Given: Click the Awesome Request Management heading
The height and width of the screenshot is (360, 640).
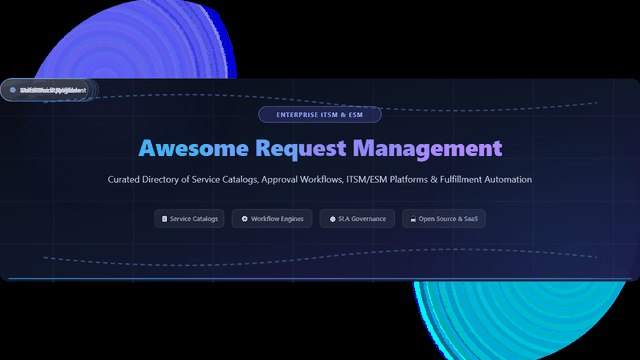Looking at the screenshot, I should coord(320,148).
